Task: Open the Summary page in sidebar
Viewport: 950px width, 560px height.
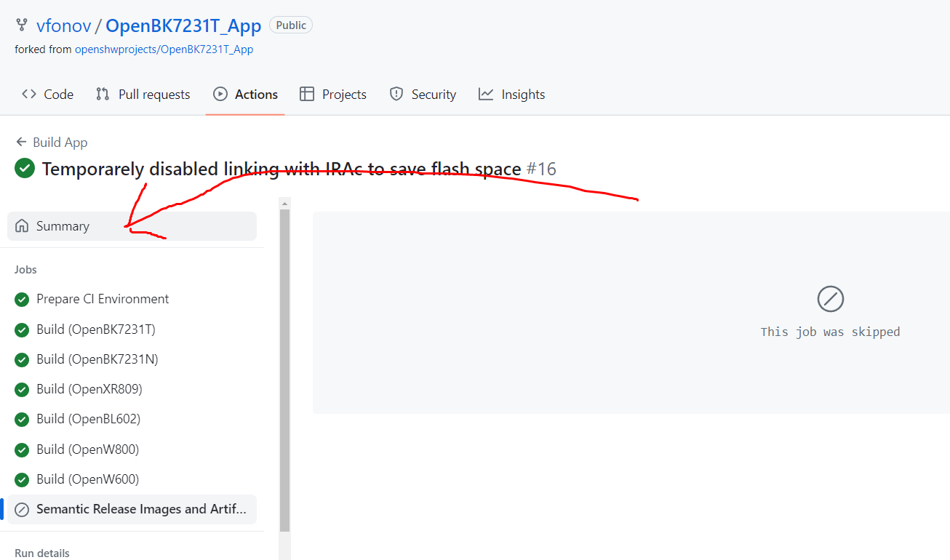Action: point(132,226)
